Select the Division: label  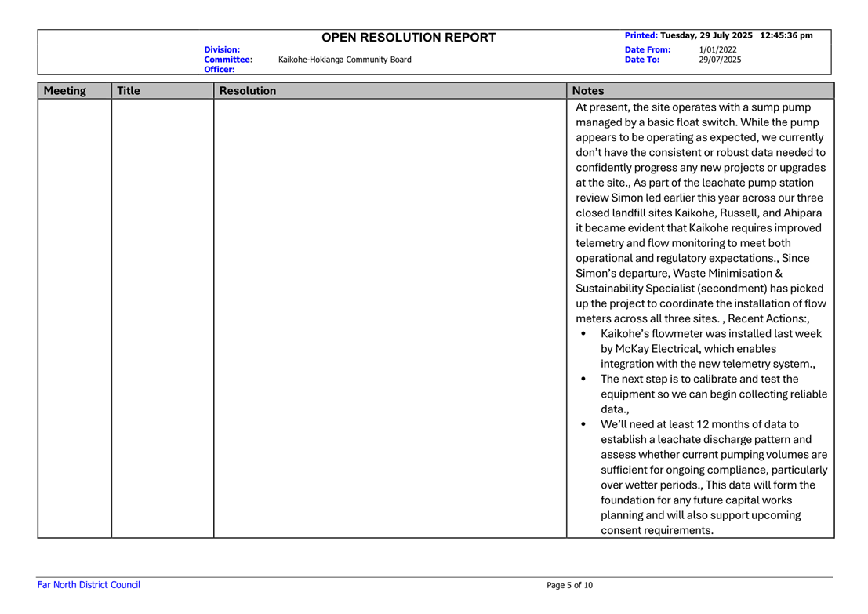tap(222, 49)
